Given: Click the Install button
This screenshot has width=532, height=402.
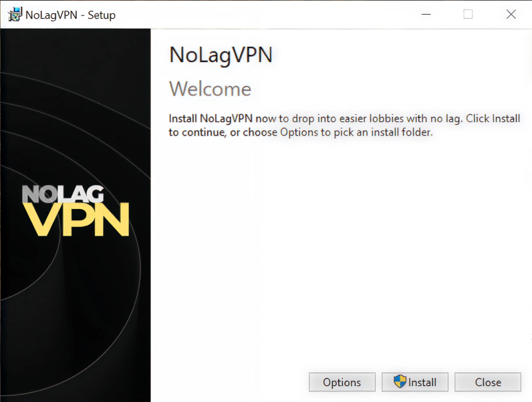Looking at the screenshot, I should coord(415,382).
